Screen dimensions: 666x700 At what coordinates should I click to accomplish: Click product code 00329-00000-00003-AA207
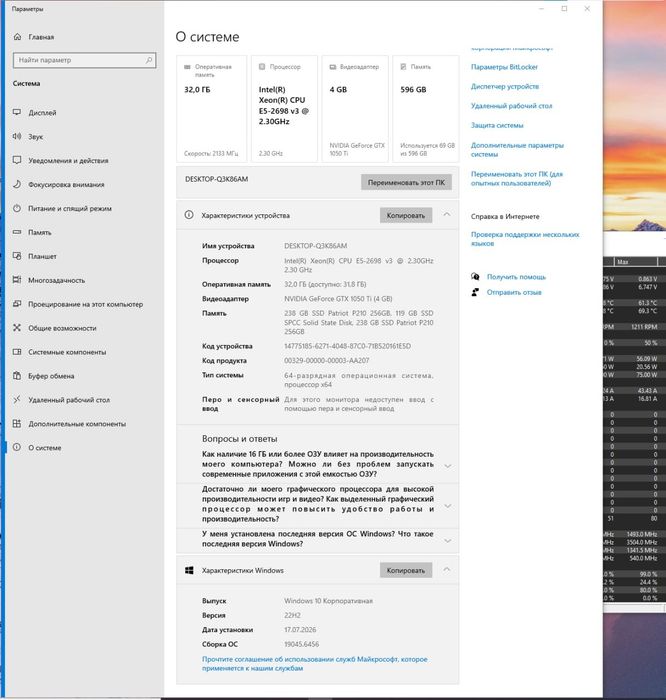327,360
